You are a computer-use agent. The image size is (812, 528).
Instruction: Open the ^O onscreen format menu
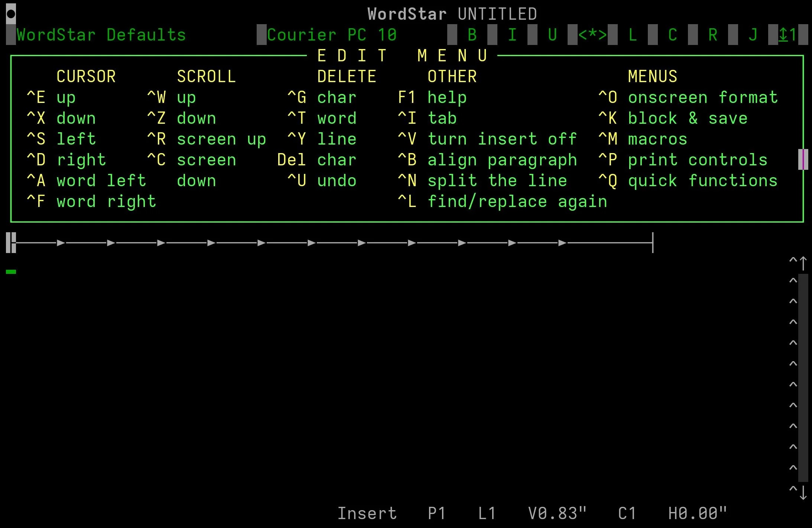[x=688, y=97]
